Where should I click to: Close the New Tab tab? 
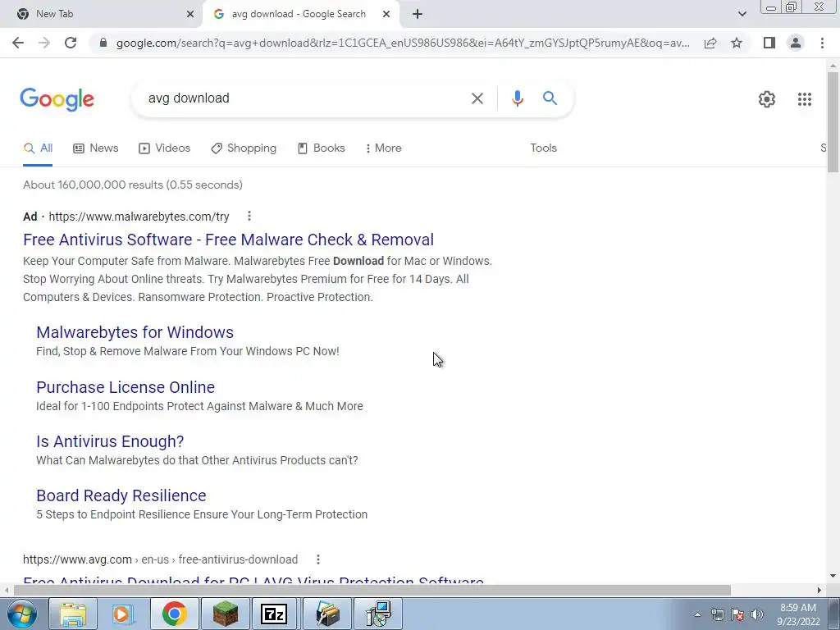(190, 15)
